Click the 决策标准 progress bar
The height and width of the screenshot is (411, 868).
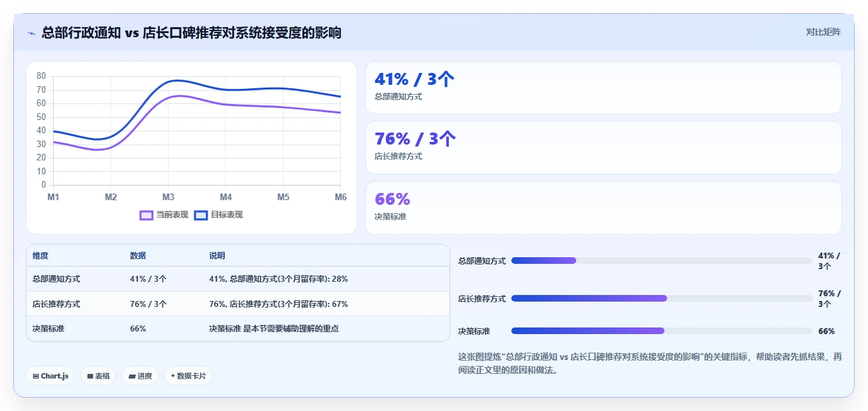point(662,331)
